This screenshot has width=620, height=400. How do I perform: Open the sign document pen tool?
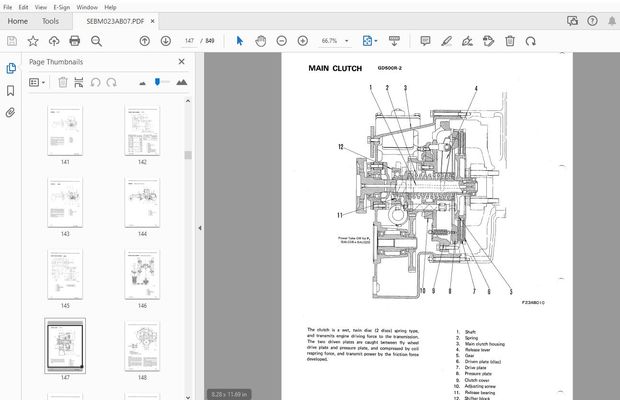click(467, 41)
